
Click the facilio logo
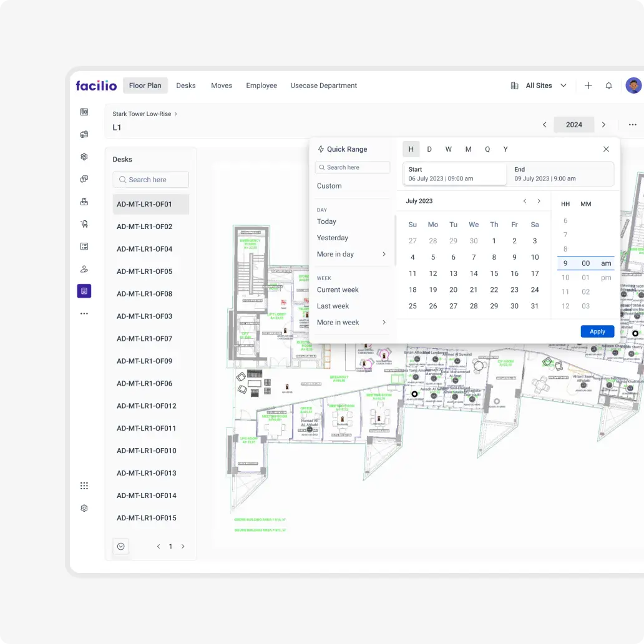pyautogui.click(x=96, y=85)
